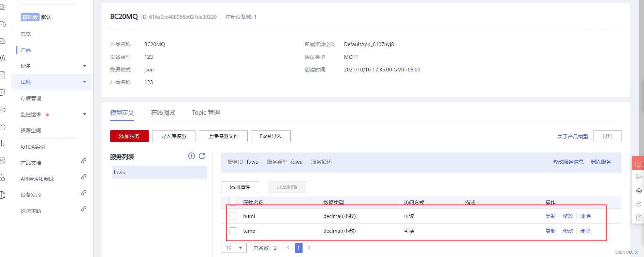Viewport: 644px width, 257px height.
Task: Click the hexagon cluster icon in left strip
Action: [x=2, y=178]
